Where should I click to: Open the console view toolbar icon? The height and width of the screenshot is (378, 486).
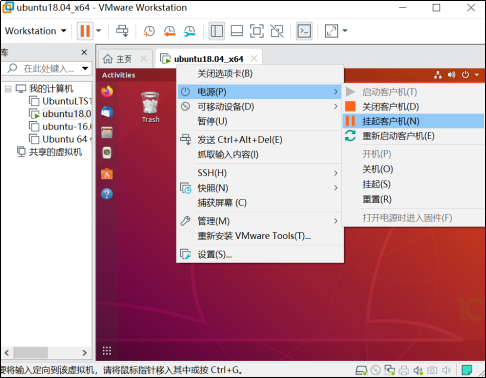[x=304, y=31]
